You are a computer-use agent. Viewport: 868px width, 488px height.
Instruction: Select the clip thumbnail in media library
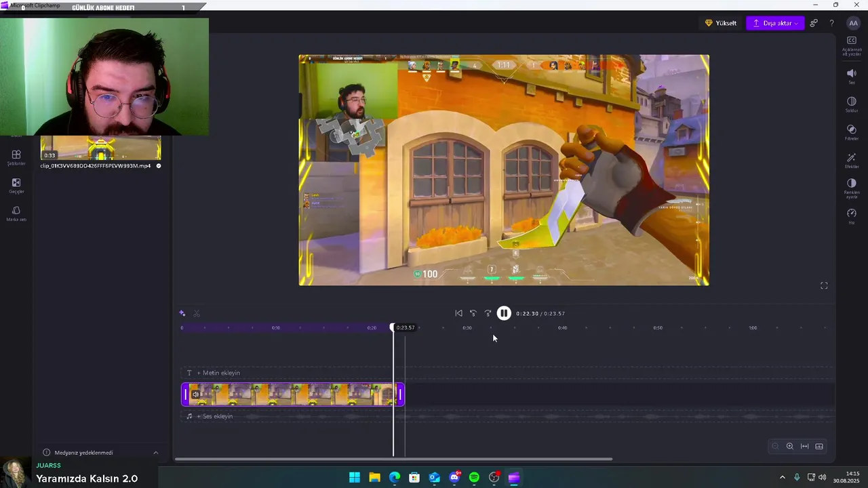(x=100, y=148)
